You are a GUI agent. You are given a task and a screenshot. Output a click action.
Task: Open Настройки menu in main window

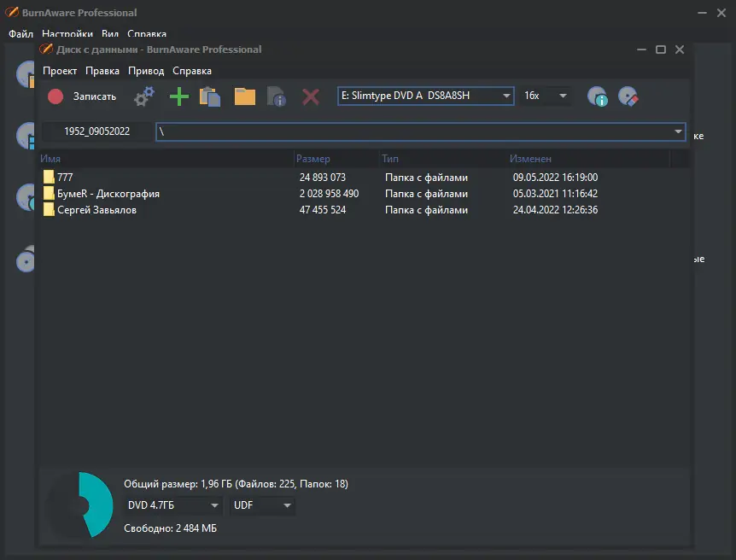pyautogui.click(x=67, y=34)
